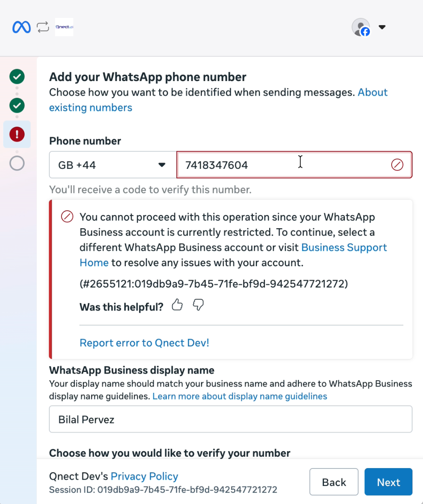Click the thumbs down not helpful icon
This screenshot has height=504, width=423.
[x=198, y=305]
